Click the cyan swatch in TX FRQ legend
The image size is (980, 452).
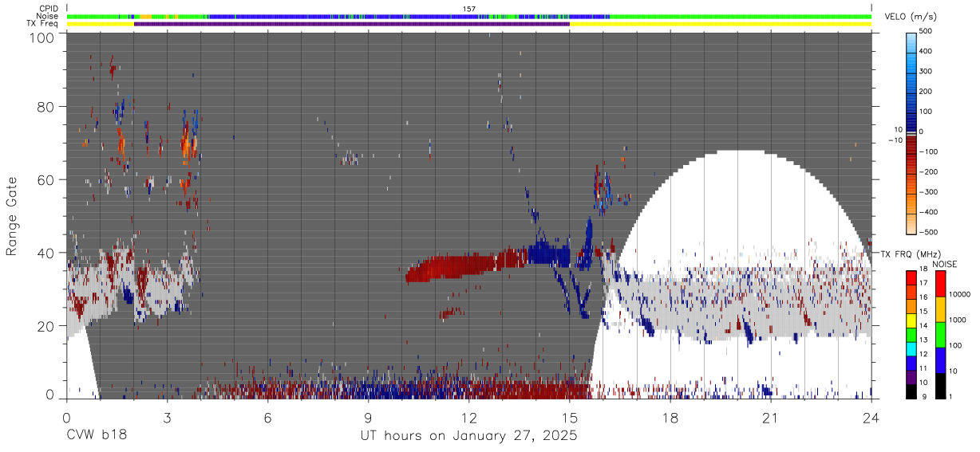911,348
